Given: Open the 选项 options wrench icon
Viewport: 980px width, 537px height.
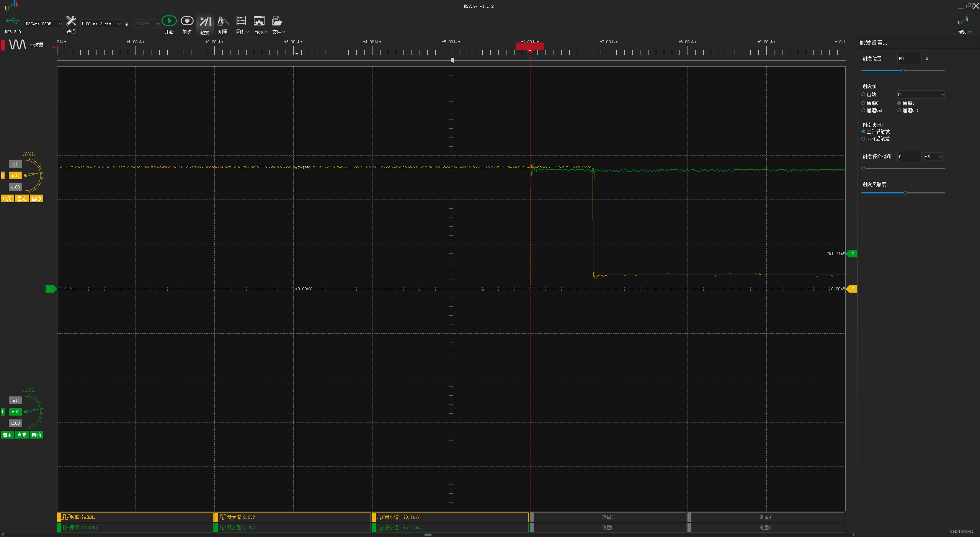Looking at the screenshot, I should click(71, 21).
